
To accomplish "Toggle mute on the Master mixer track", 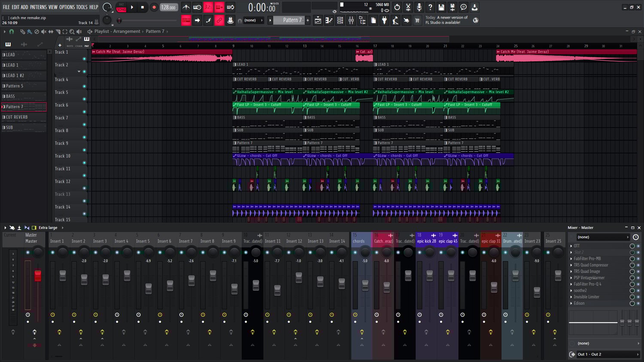I will tap(28, 252).
